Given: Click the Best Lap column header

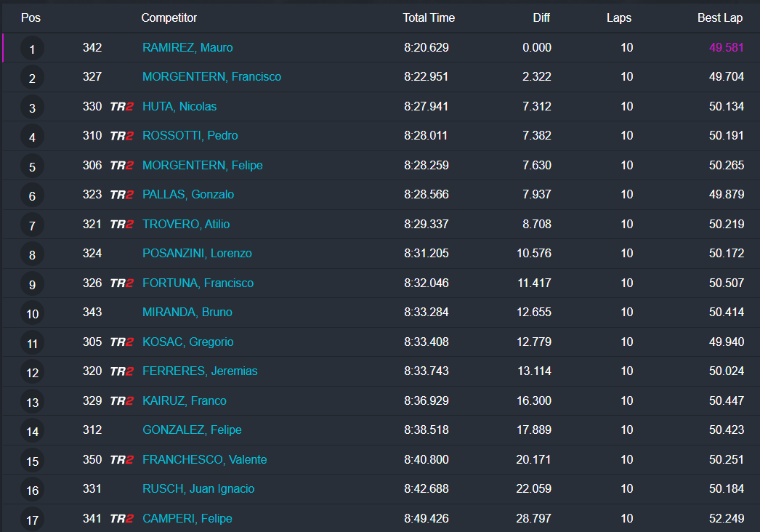Looking at the screenshot, I should 720,18.
